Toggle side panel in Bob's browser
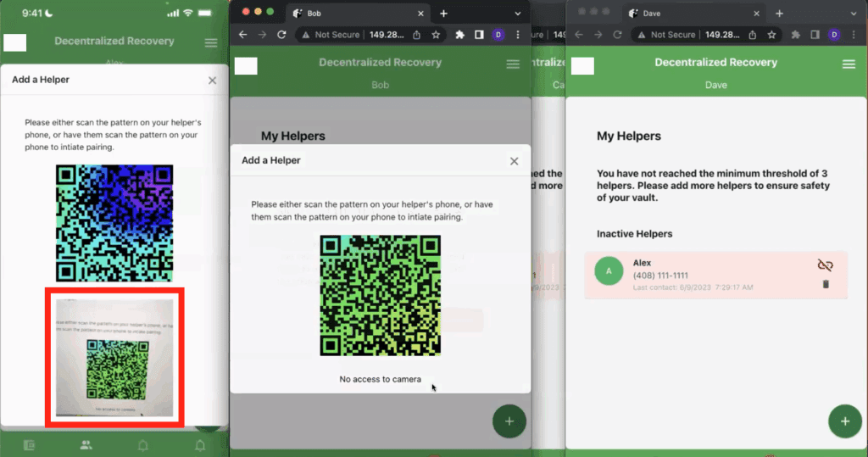Viewport: 868px width, 457px height. (x=479, y=35)
